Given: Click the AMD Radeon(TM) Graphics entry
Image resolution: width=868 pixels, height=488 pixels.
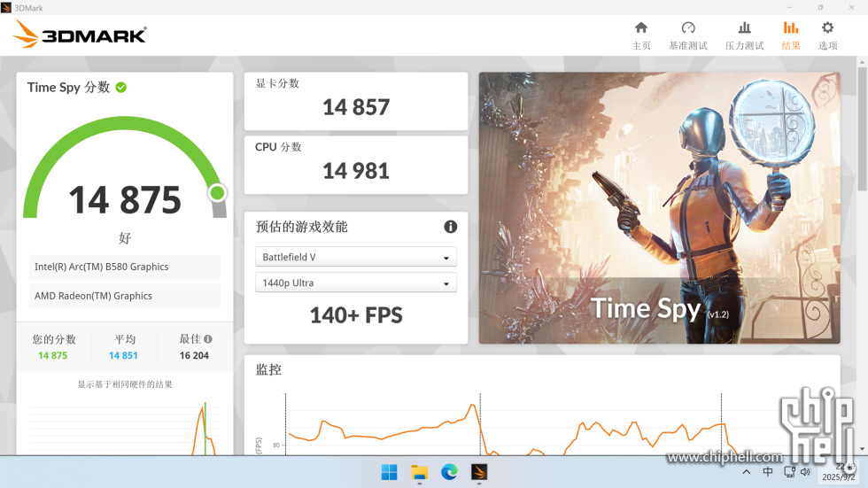Looking at the screenshot, I should pyautogui.click(x=125, y=296).
